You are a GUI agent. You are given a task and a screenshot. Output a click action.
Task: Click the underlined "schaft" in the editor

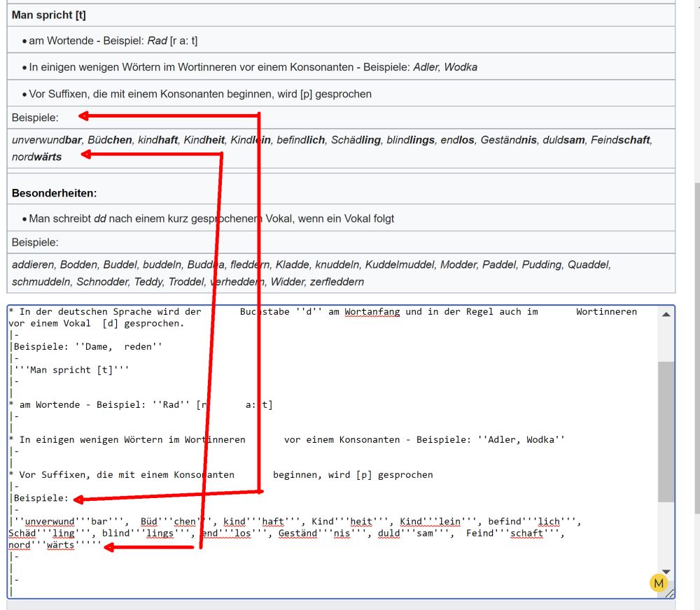tap(526, 534)
